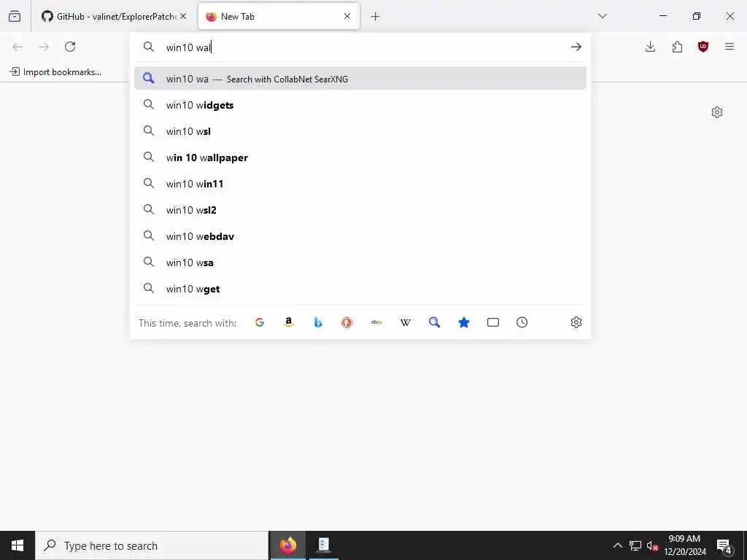Search history using the clock icon
This screenshot has width=747, height=560.
click(522, 322)
